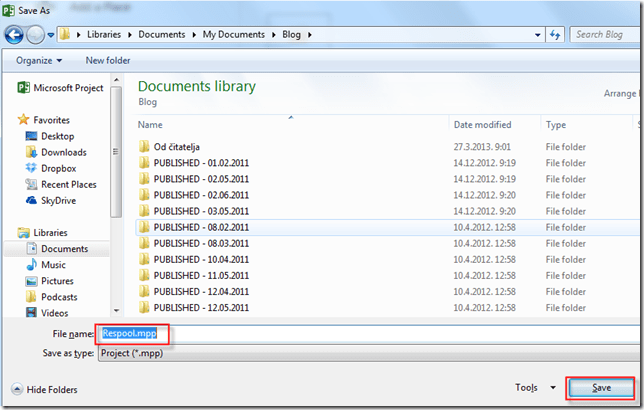Click the Back navigation arrow button
This screenshot has width=644, height=410.
(x=15, y=35)
